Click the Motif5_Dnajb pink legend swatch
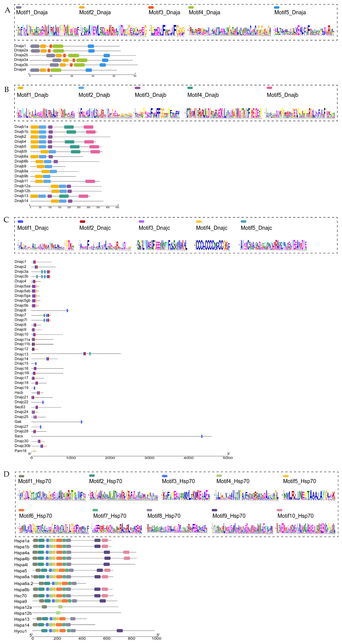Viewport: 342px width, 644px height. tap(269, 88)
